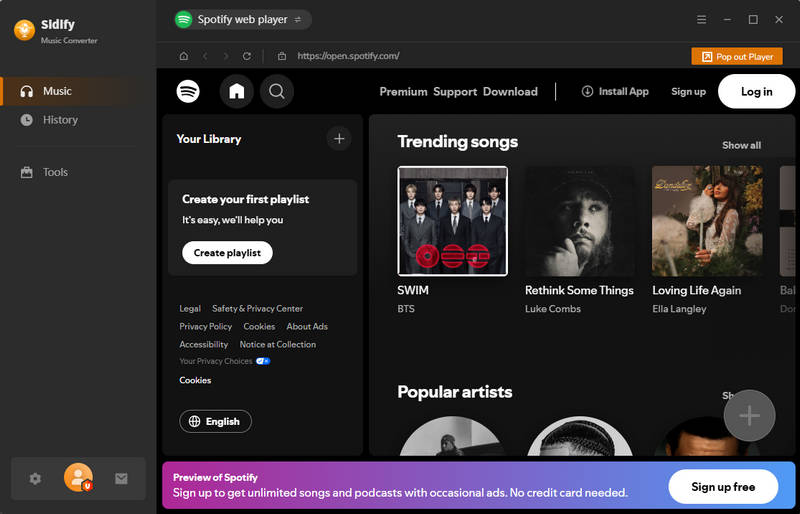The width and height of the screenshot is (800, 514).
Task: Open the hamburger menu icon in title bar
Action: click(702, 19)
